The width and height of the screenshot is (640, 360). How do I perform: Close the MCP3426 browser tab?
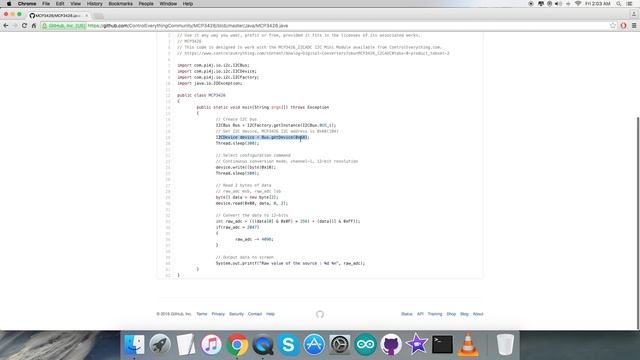(x=87, y=16)
